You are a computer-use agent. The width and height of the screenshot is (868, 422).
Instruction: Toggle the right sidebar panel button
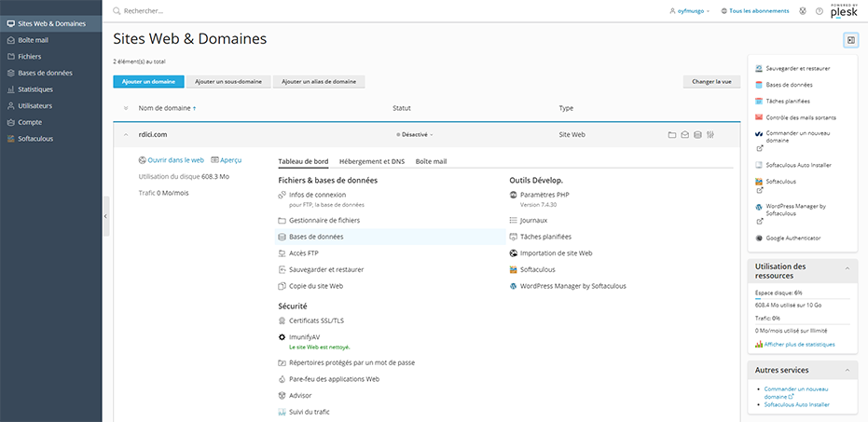(x=850, y=40)
